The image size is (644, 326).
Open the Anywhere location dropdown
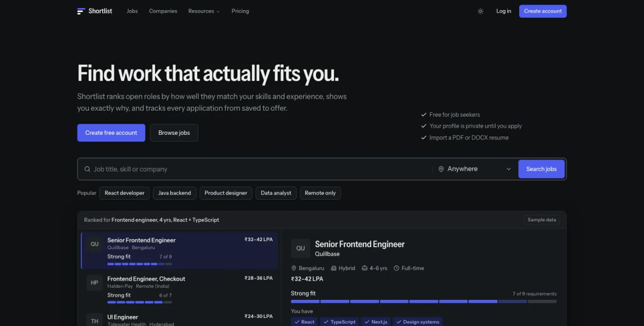pyautogui.click(x=475, y=169)
